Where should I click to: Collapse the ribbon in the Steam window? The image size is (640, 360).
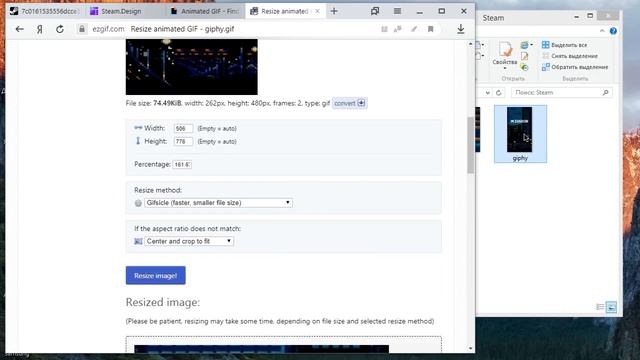(x=602, y=31)
